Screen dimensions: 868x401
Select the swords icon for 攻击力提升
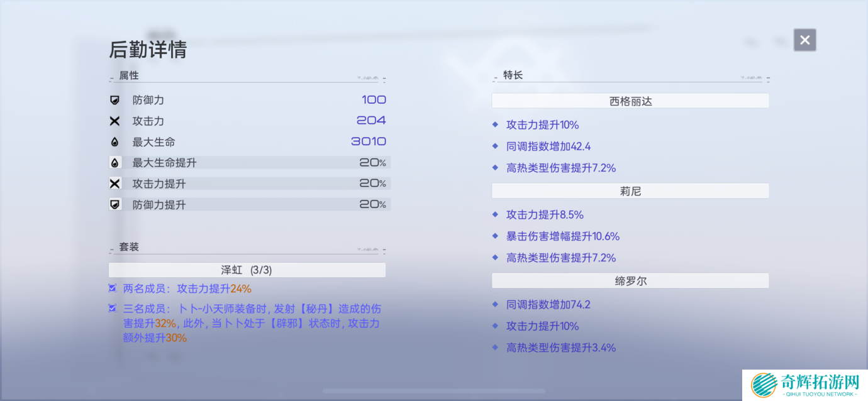tap(115, 184)
